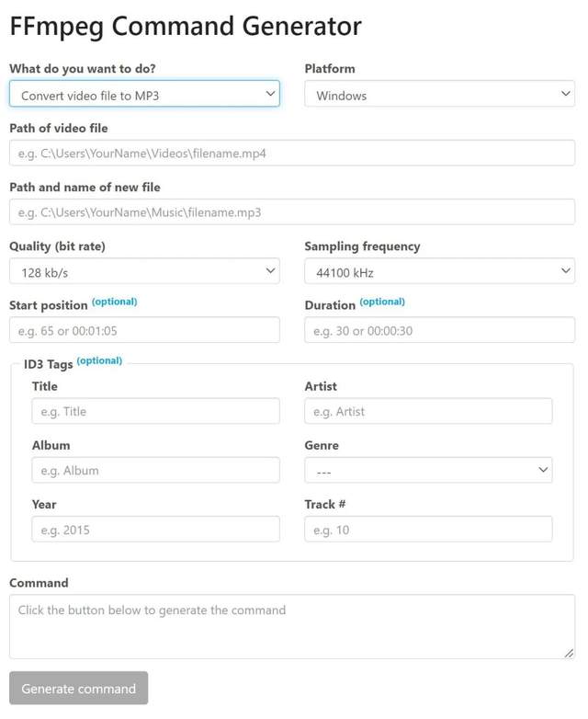Focus the Artist text field
The image size is (588, 719).
(428, 411)
